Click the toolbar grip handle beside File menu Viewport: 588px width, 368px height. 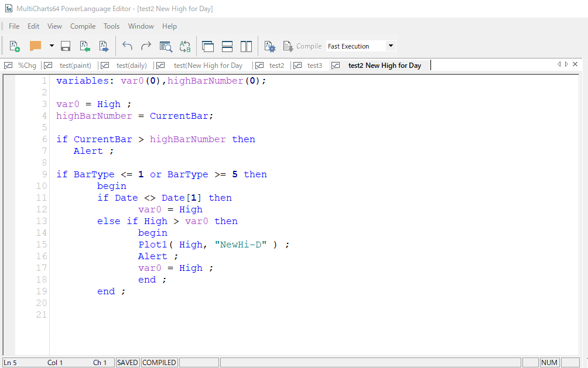2,26
